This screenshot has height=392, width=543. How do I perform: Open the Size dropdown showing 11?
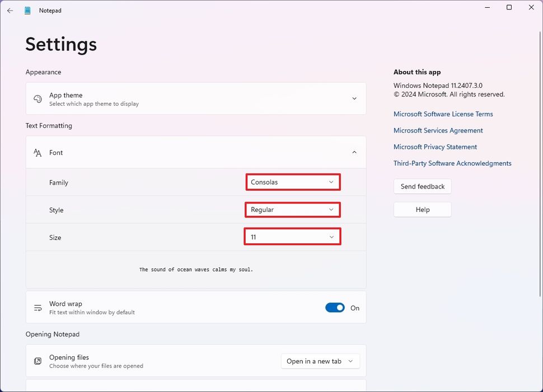tap(292, 237)
